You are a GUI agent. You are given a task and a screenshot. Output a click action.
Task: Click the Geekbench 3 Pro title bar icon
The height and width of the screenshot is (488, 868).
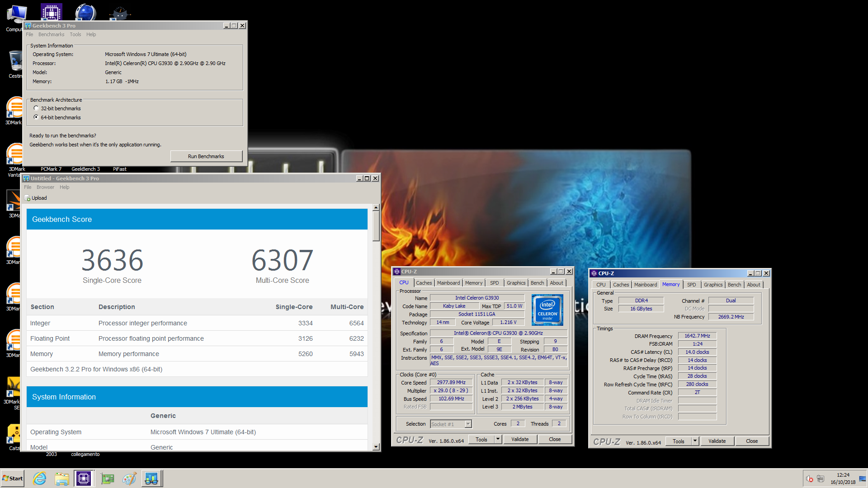(28, 26)
